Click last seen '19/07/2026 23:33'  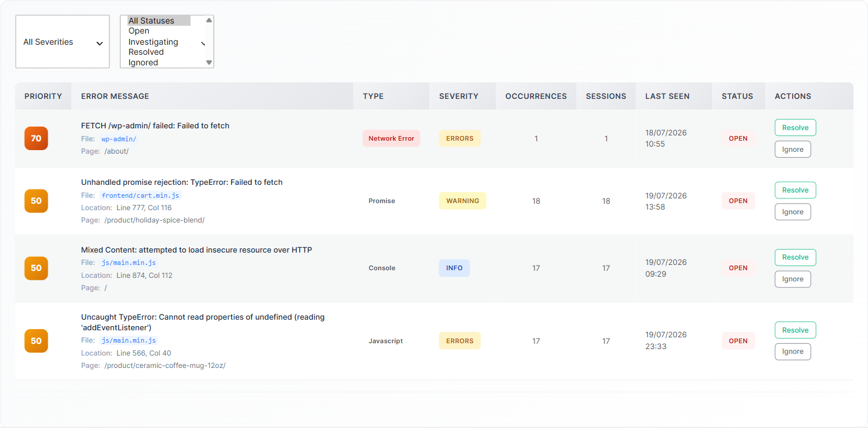click(x=666, y=341)
